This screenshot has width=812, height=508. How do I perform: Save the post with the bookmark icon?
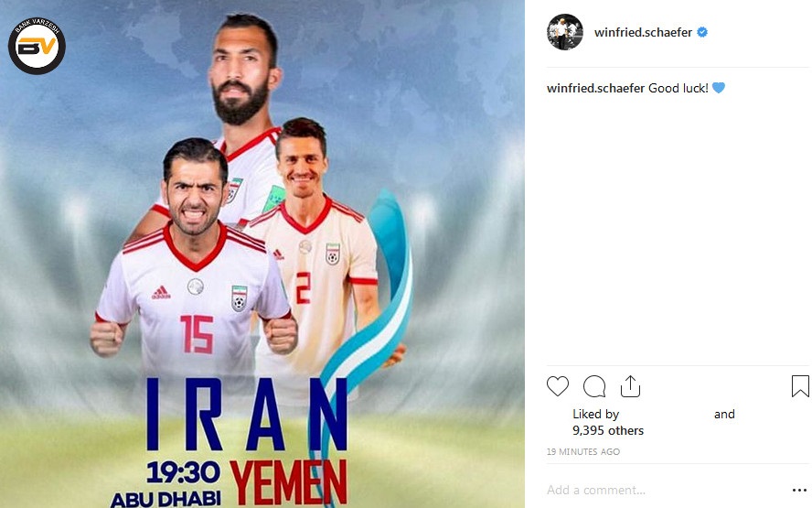coord(800,386)
